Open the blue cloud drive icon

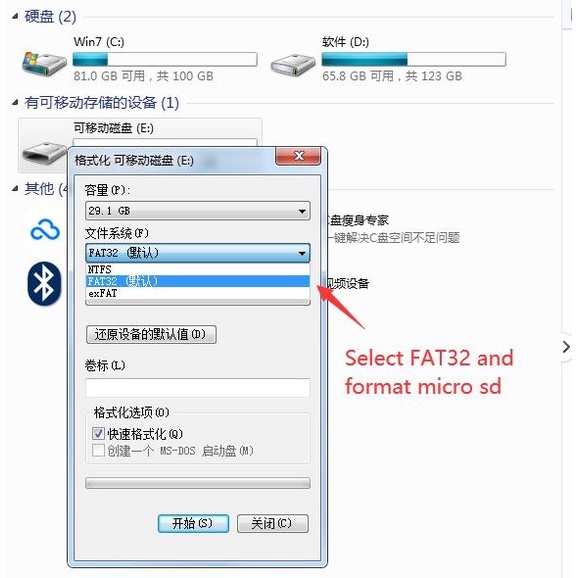coord(45,230)
